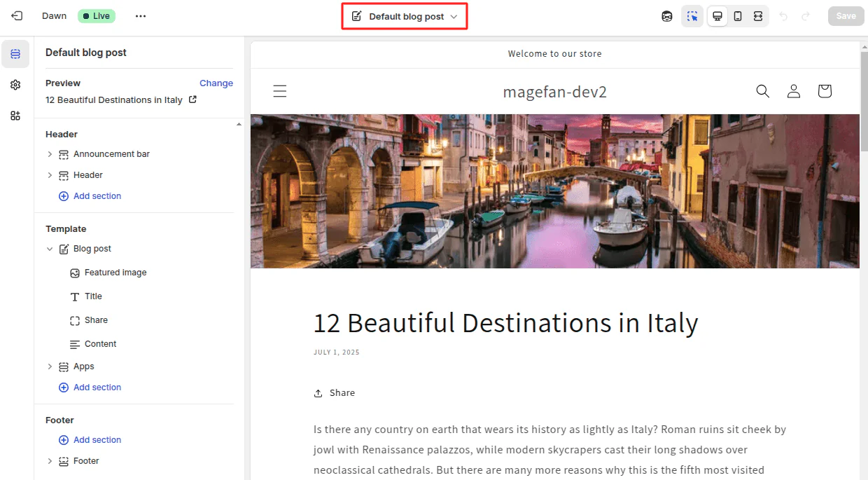Viewport: 868px width, 480px height.
Task: Click the Share block dashed-square icon
Action: [x=75, y=320]
